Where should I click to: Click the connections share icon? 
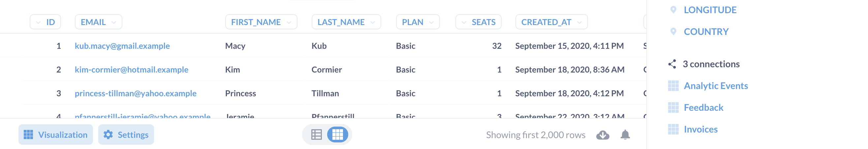(x=672, y=64)
